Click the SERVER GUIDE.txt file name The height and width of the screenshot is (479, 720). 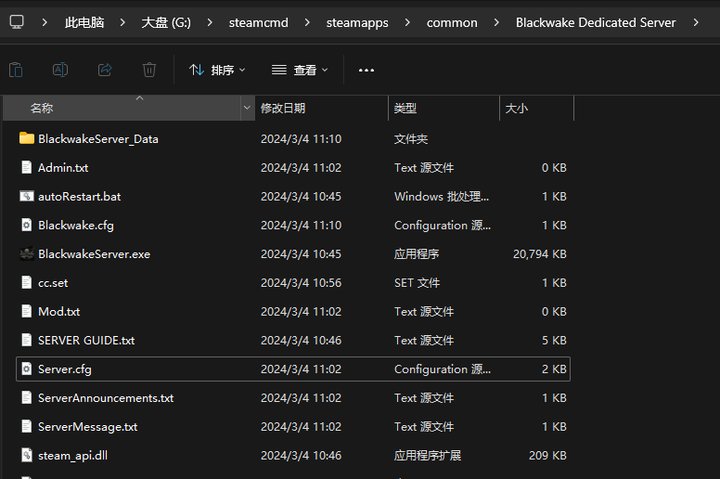point(86,340)
